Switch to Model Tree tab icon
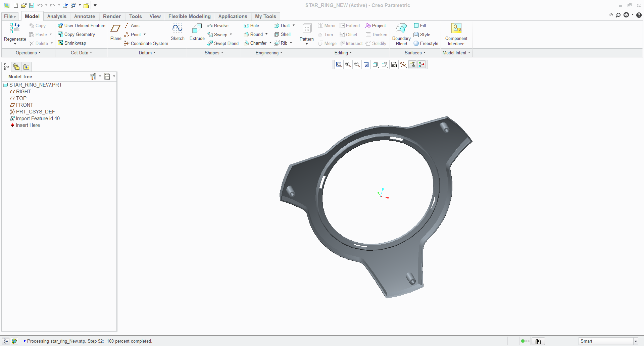Image resolution: width=644 pixels, height=346 pixels. (6, 67)
